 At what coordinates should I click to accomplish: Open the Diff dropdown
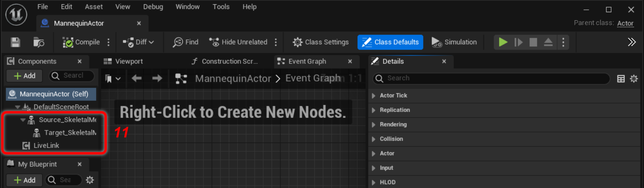tap(139, 42)
